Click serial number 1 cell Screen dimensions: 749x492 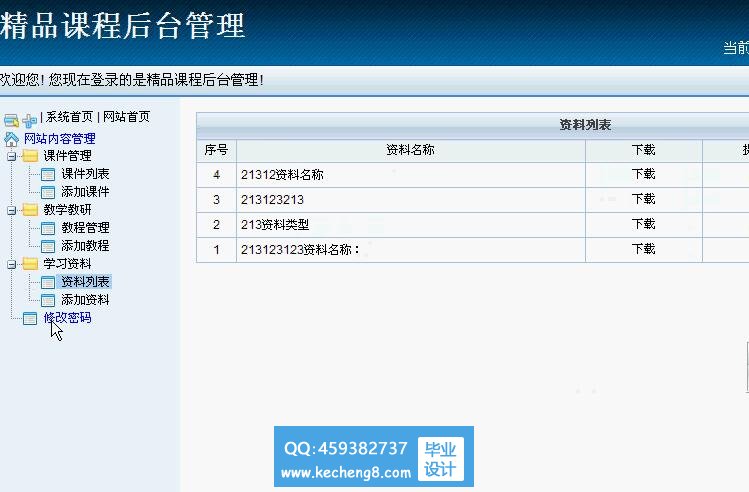[216, 249]
